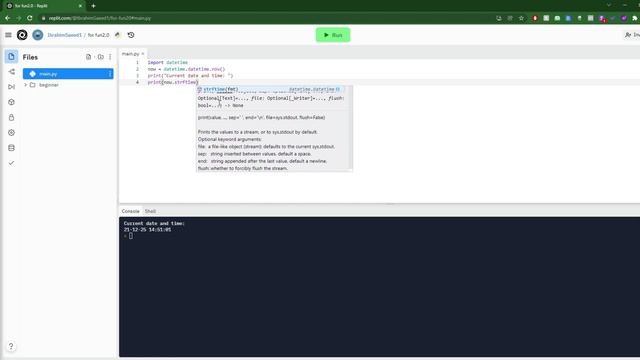Screen dimensions: 640x360
Task: Go back in browser
Action: (x=7, y=18)
